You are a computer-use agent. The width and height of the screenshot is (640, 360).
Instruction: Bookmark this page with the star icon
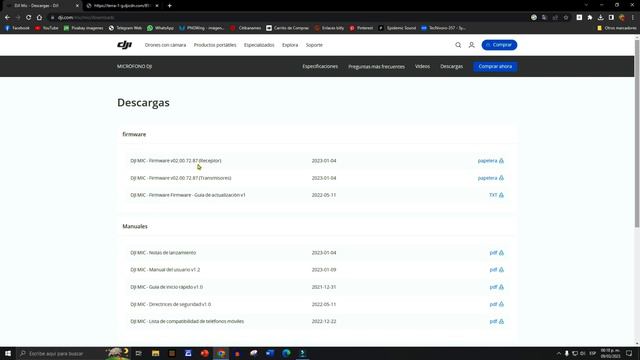click(566, 18)
